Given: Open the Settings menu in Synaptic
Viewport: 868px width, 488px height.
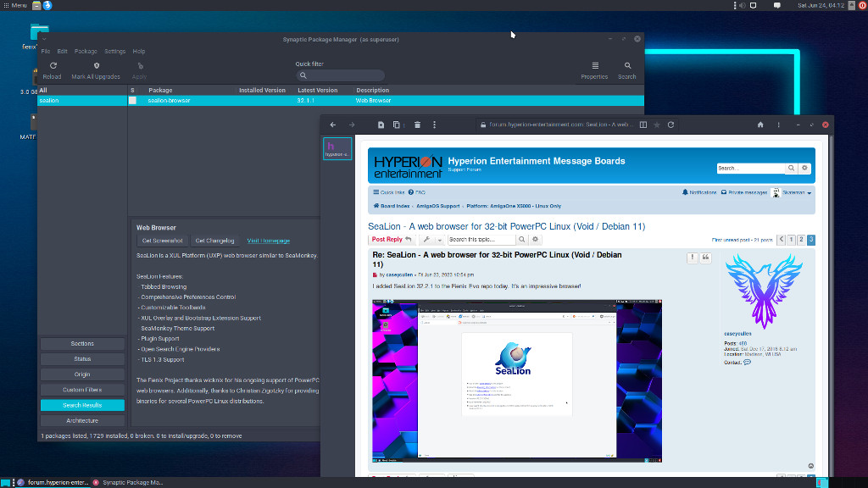Looking at the screenshot, I should 115,52.
